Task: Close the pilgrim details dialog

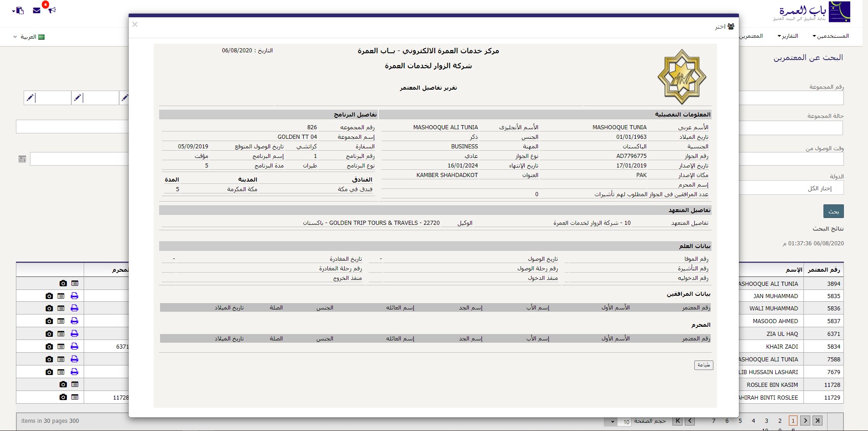Action: 135,25
